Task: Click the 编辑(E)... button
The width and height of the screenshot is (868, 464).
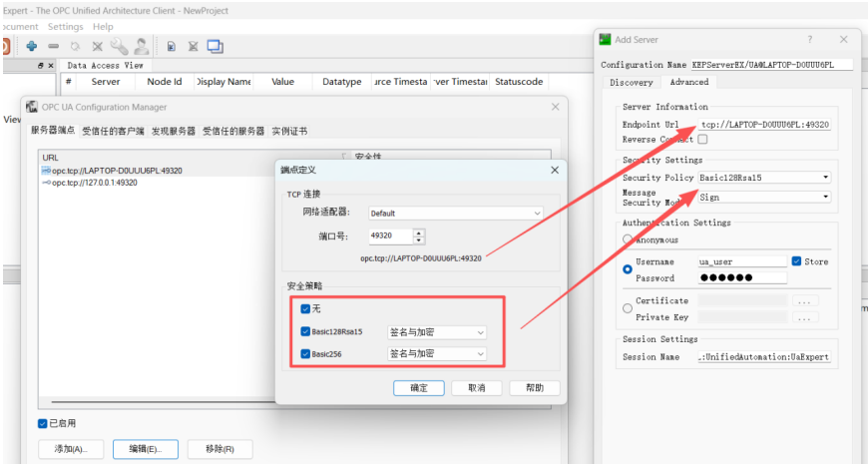Action: coord(146,449)
